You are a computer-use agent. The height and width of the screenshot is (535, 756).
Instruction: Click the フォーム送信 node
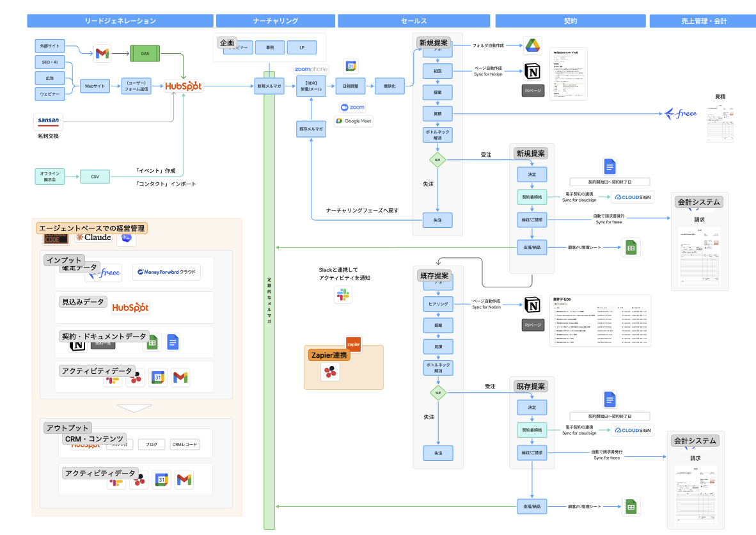click(136, 86)
